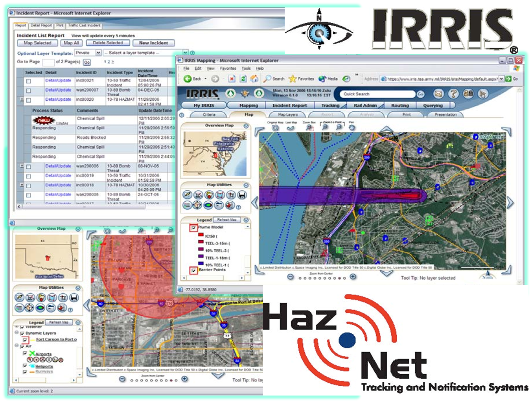Click the red IC50 legend swatch
This screenshot has width=532, height=403.
click(201, 235)
